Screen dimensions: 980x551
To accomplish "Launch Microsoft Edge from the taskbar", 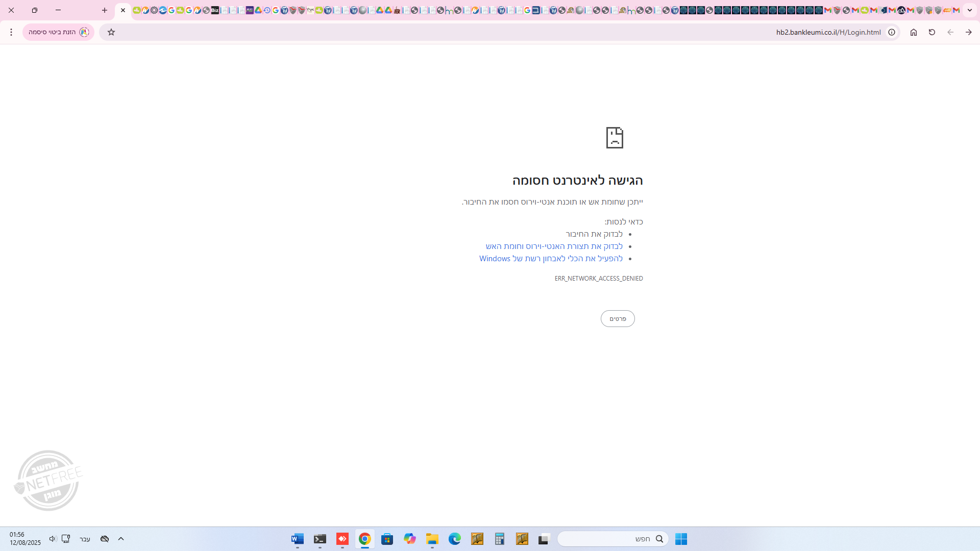I will coord(455,539).
